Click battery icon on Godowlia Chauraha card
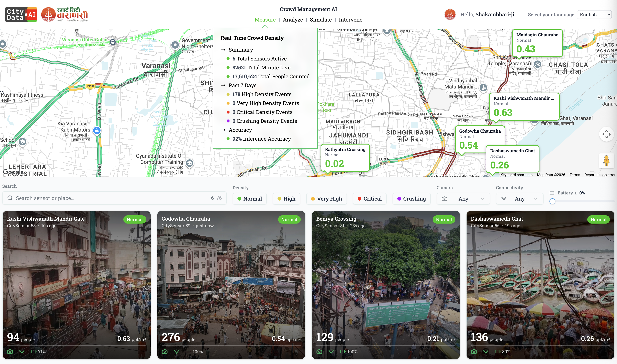 (188, 352)
